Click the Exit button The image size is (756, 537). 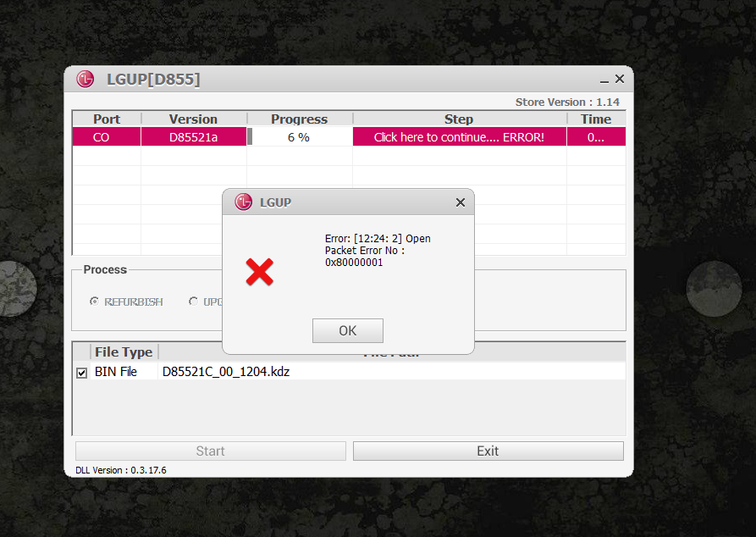pyautogui.click(x=488, y=451)
